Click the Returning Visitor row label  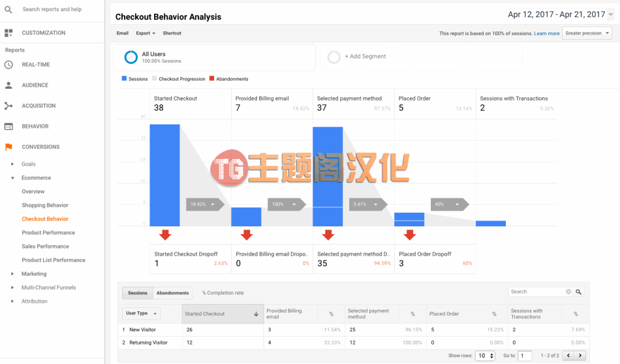point(148,342)
